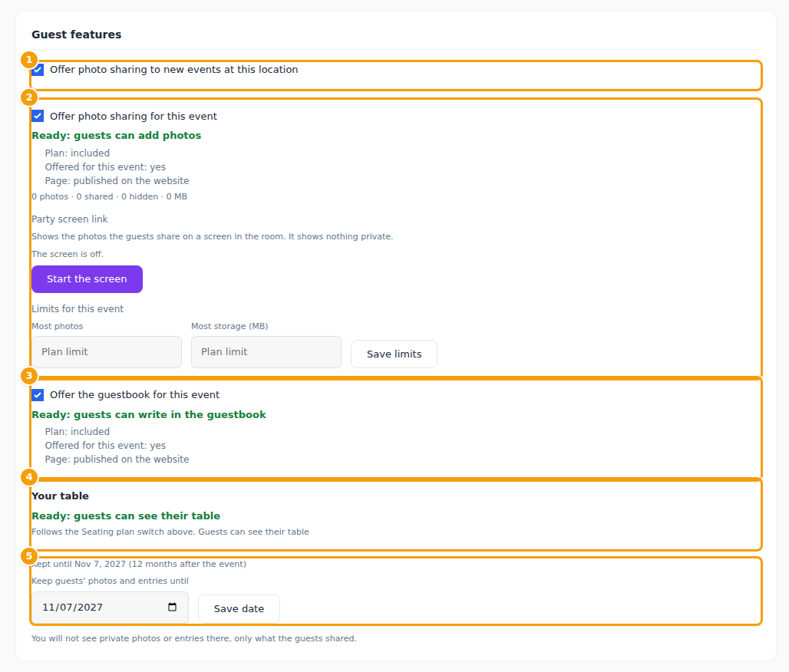Click the orange number 5 badge
The height and width of the screenshot is (672, 789).
coord(29,556)
